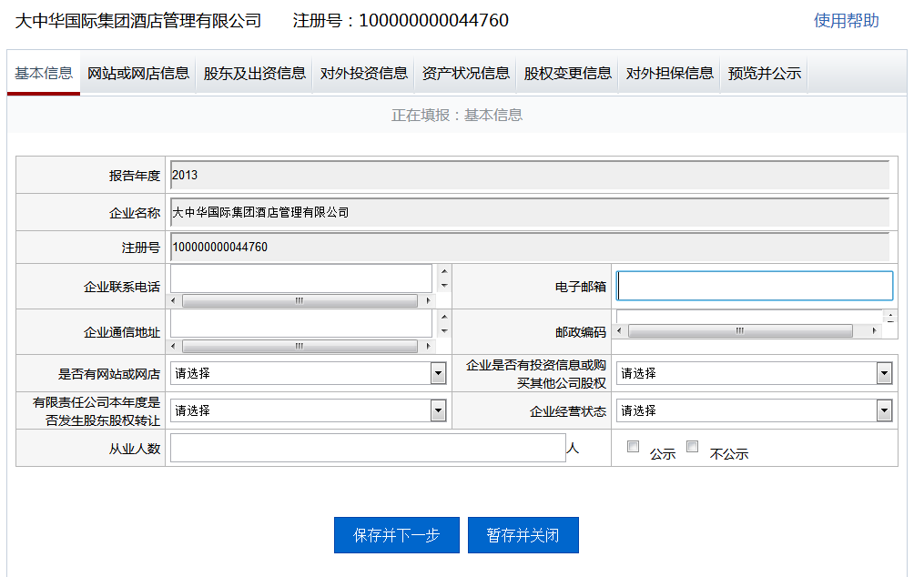Image resolution: width=924 pixels, height=577 pixels.
Task: Check the 不公示 checkbox
Action: 692,445
